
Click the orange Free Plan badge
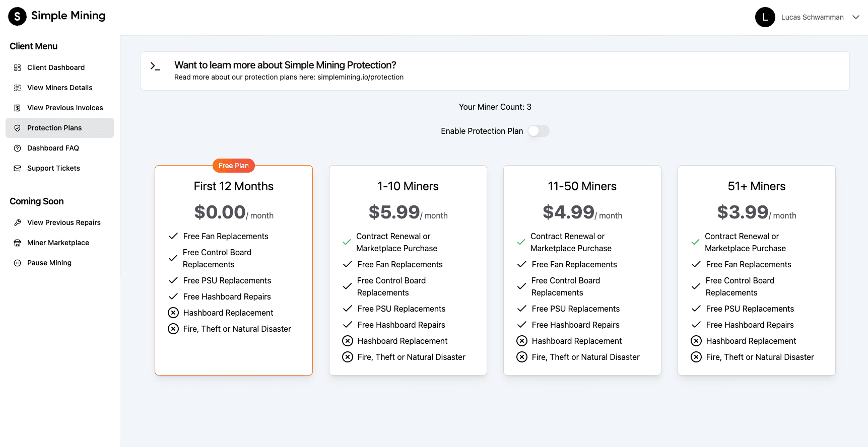pos(234,166)
